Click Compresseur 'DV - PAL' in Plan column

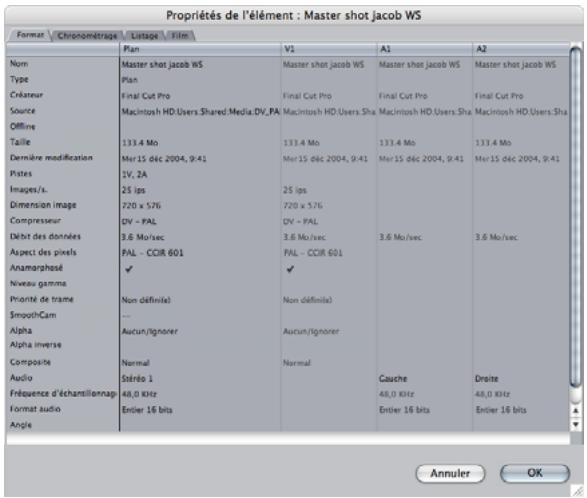tap(139, 221)
